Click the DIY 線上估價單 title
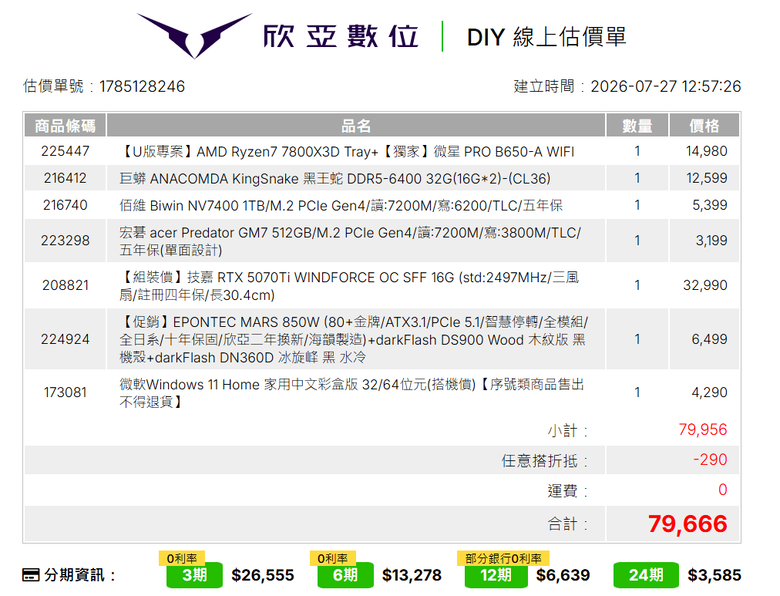780x596 pixels. tap(546, 37)
